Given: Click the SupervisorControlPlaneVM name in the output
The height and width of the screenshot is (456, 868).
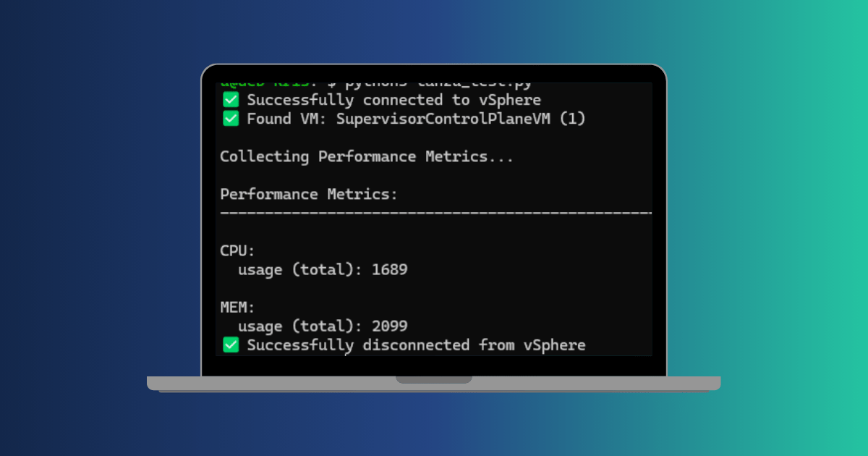Looking at the screenshot, I should tap(445, 119).
